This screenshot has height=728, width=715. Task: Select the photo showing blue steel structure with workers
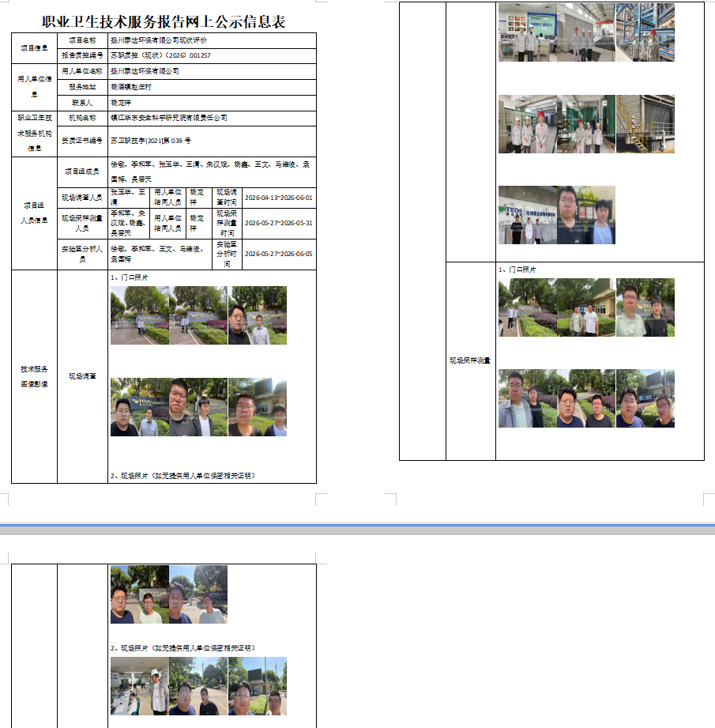645,32
